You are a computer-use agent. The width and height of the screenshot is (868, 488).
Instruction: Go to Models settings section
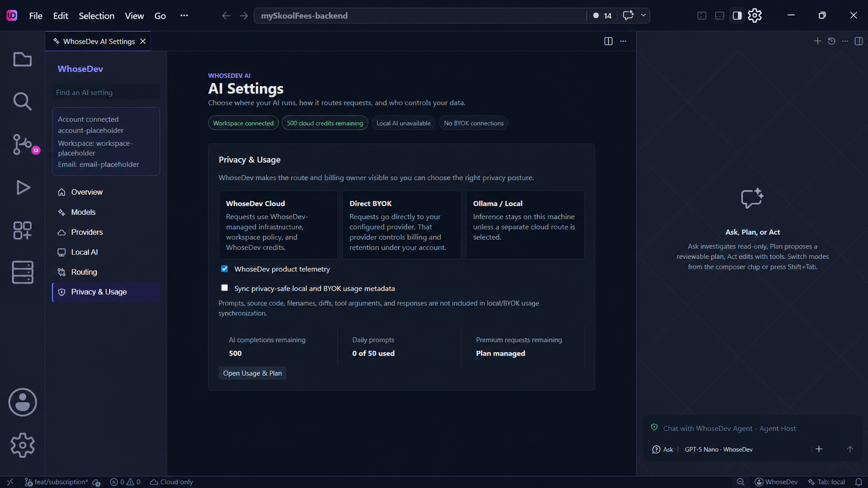[x=106, y=212]
